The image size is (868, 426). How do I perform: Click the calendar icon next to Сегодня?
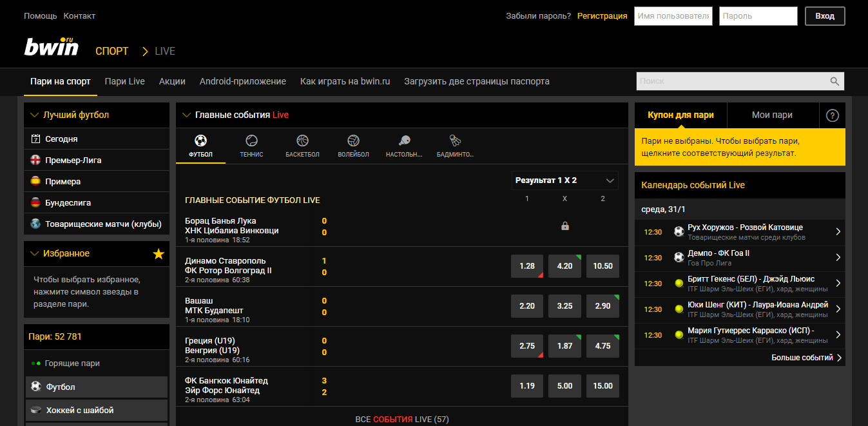[35, 139]
